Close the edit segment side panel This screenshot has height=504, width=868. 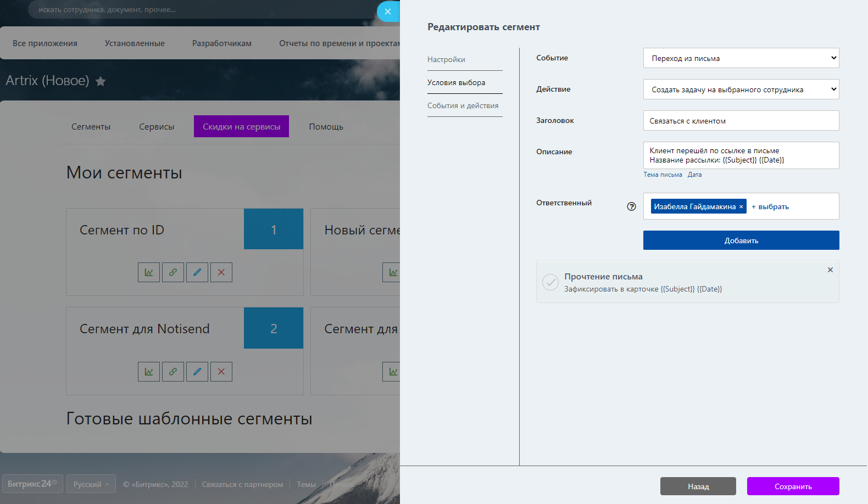click(388, 12)
